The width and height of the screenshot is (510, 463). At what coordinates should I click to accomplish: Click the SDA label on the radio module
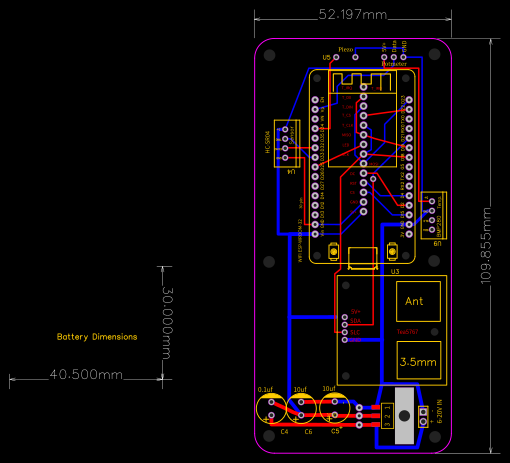pyautogui.click(x=355, y=321)
